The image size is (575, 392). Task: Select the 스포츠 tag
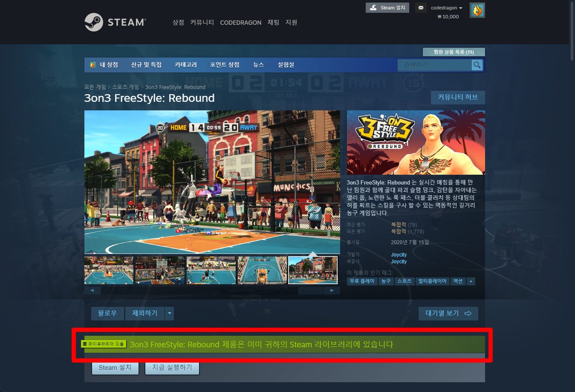[405, 281]
